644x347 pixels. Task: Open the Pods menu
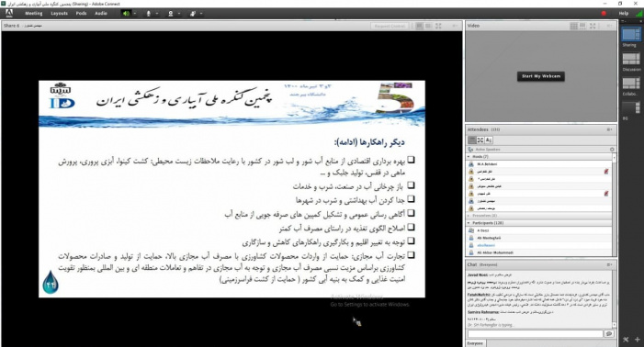pos(82,14)
